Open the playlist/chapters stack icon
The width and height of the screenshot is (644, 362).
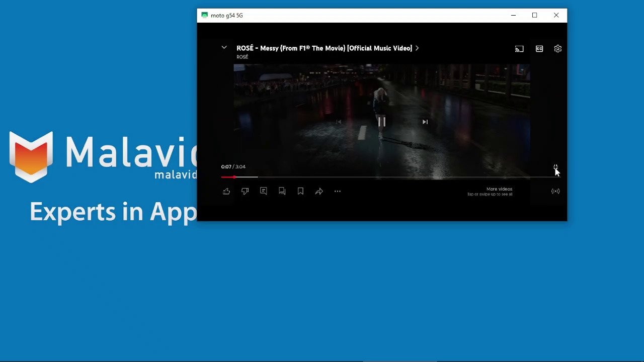[x=282, y=191]
